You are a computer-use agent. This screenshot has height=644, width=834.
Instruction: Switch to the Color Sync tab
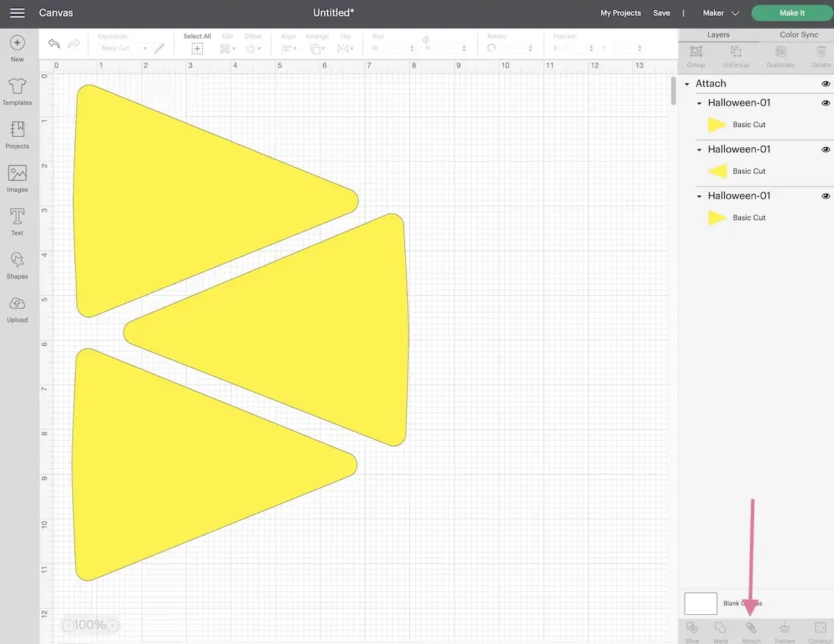coord(799,35)
